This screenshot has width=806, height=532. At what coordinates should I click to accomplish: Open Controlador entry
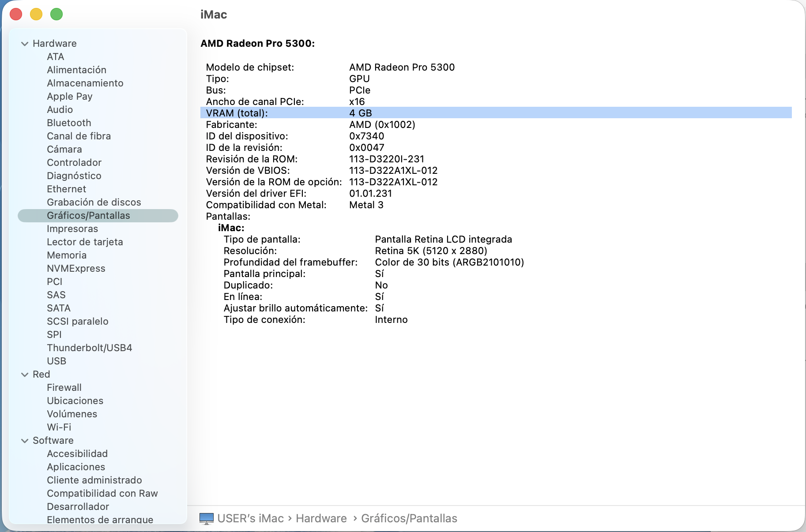pyautogui.click(x=74, y=163)
